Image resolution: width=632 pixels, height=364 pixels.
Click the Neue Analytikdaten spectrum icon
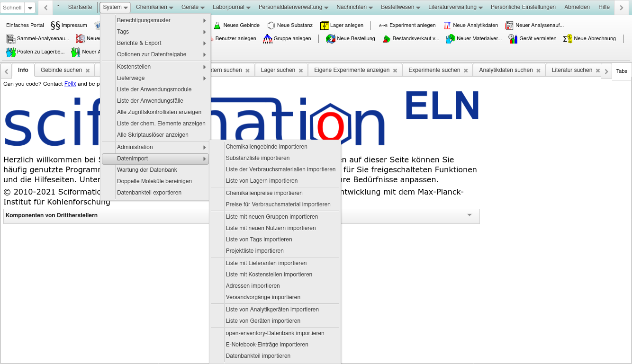click(x=447, y=25)
